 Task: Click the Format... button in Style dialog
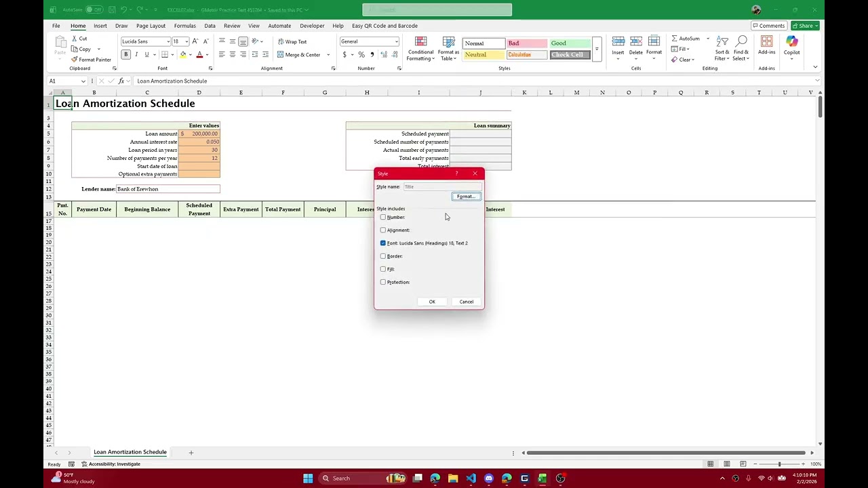(x=467, y=197)
